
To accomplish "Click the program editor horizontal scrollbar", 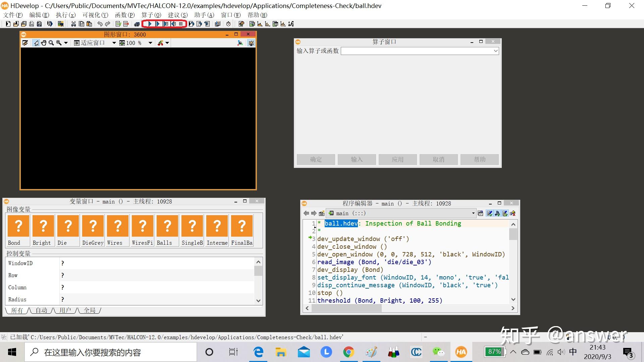I will point(346,308).
